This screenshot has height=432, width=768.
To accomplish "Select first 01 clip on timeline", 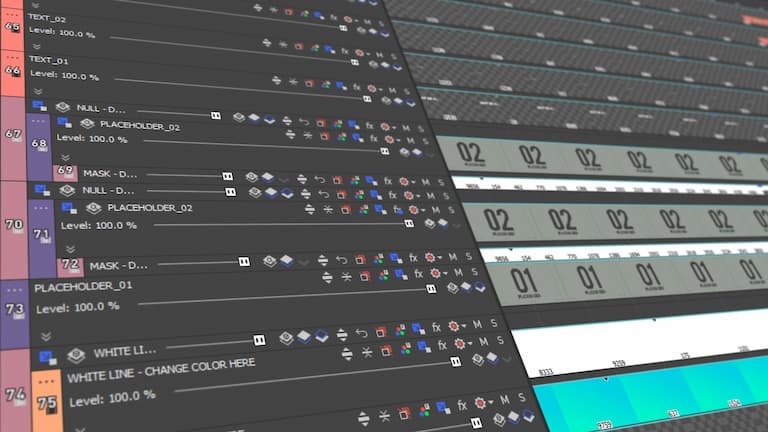I will click(525, 283).
